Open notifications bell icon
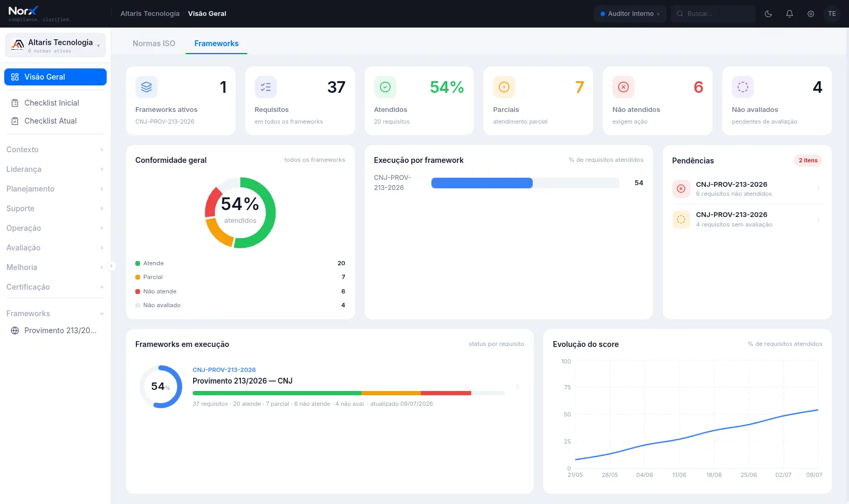Image resolution: width=849 pixels, height=504 pixels. pyautogui.click(x=790, y=14)
